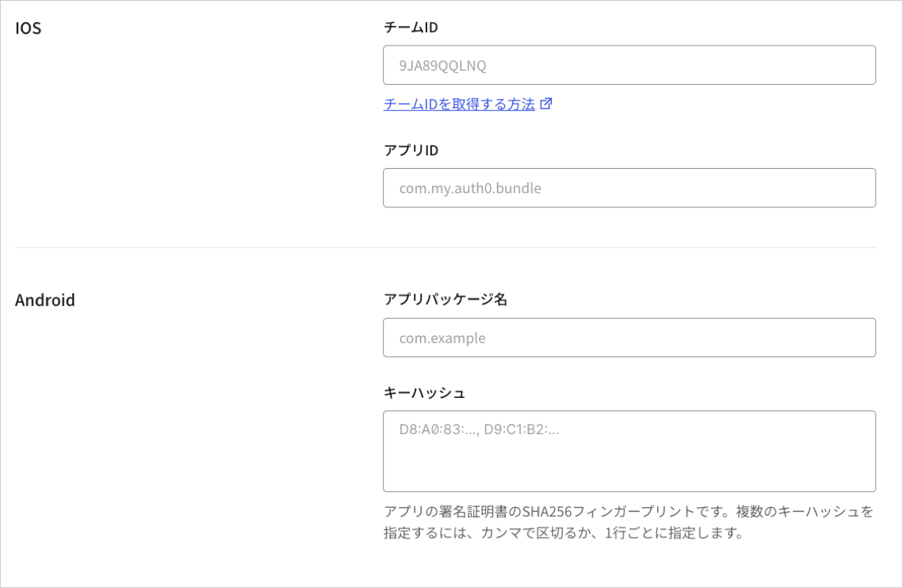The height and width of the screenshot is (588, 903).
Task: Click the SHA256 fingerprint help text below キーハッシュ
Action: coord(628,520)
